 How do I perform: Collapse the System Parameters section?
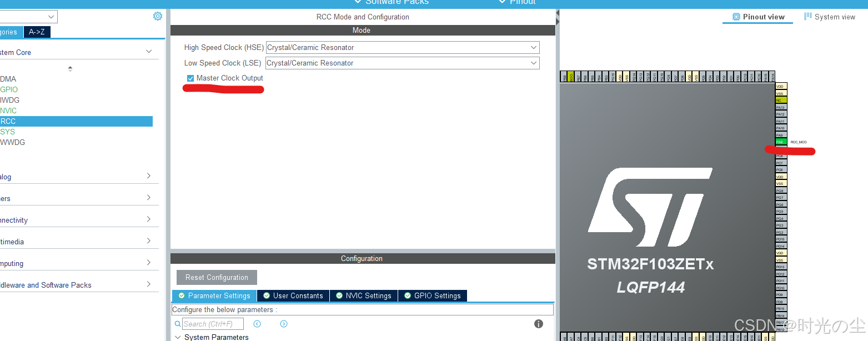[x=178, y=337]
